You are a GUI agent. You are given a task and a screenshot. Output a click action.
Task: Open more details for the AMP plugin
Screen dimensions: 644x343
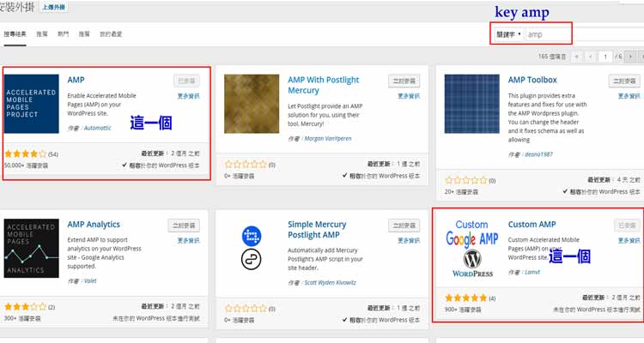pyautogui.click(x=189, y=96)
